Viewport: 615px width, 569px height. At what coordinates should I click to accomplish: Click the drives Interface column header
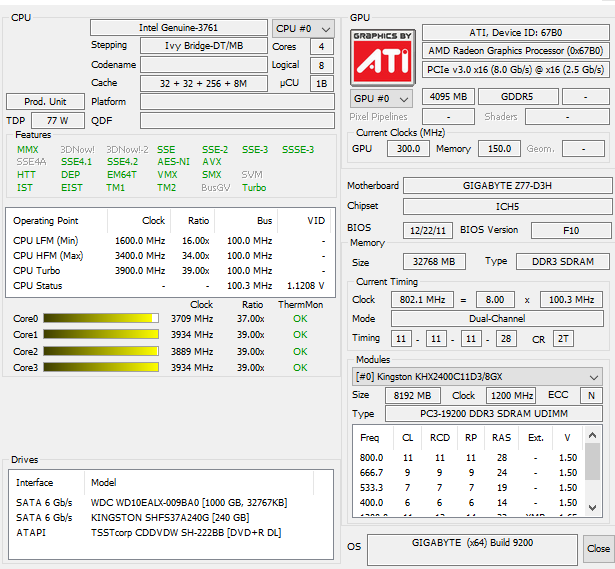[46, 482]
